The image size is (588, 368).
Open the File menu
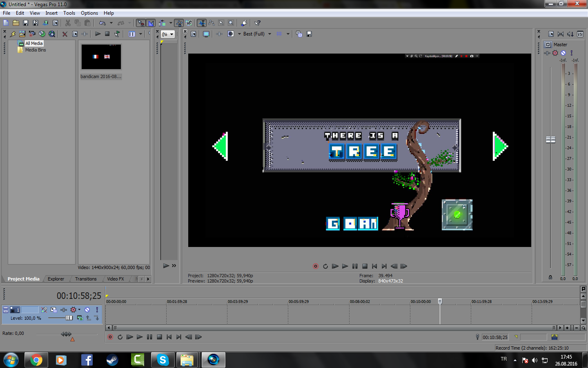[x=7, y=13]
